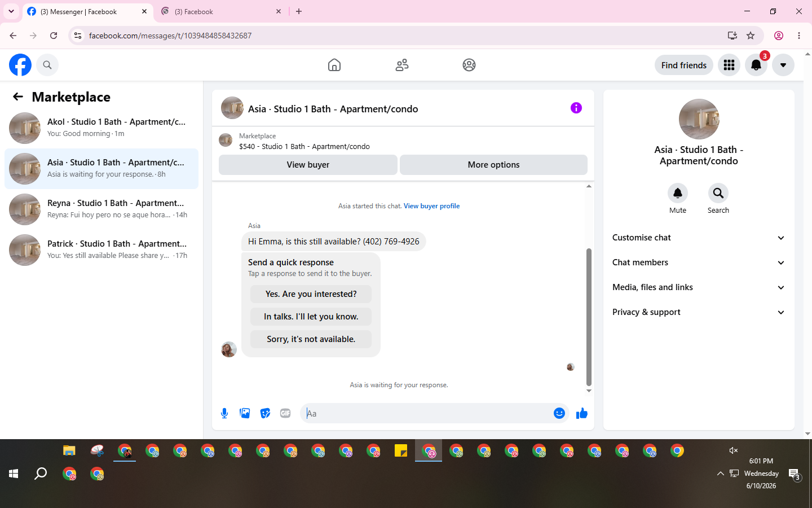The image size is (812, 508).
Task: Mute this conversation with the bell icon
Action: 678,193
